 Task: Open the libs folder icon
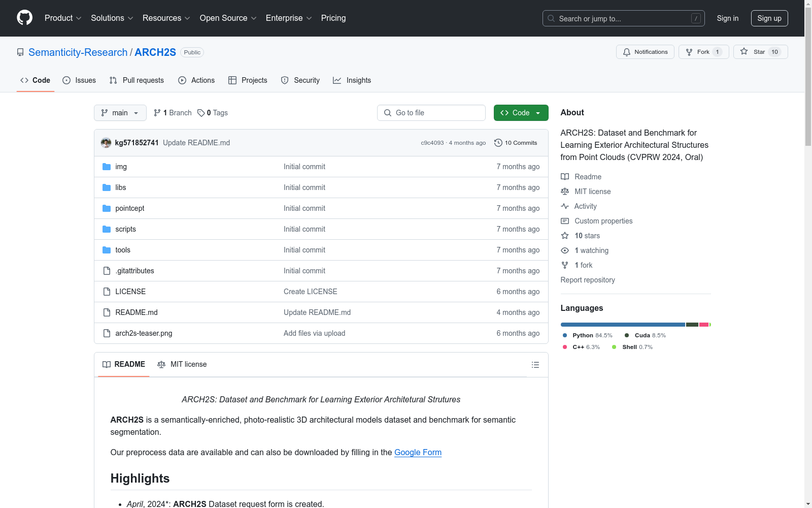click(x=107, y=187)
